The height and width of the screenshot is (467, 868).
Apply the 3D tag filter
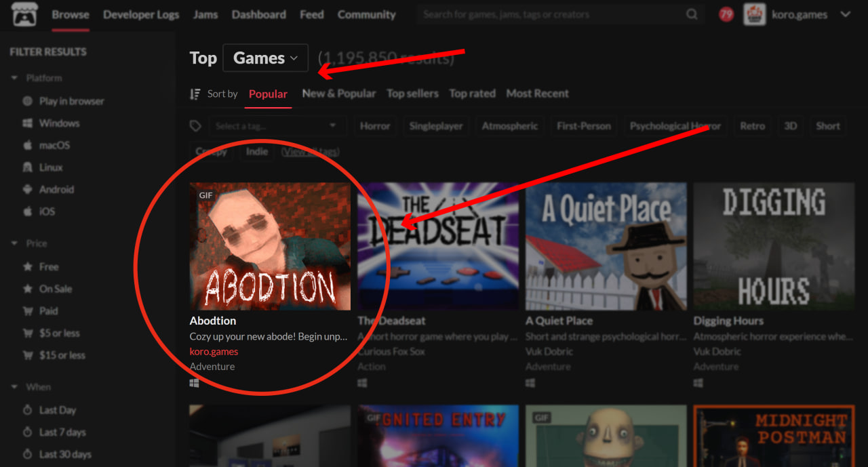click(790, 126)
